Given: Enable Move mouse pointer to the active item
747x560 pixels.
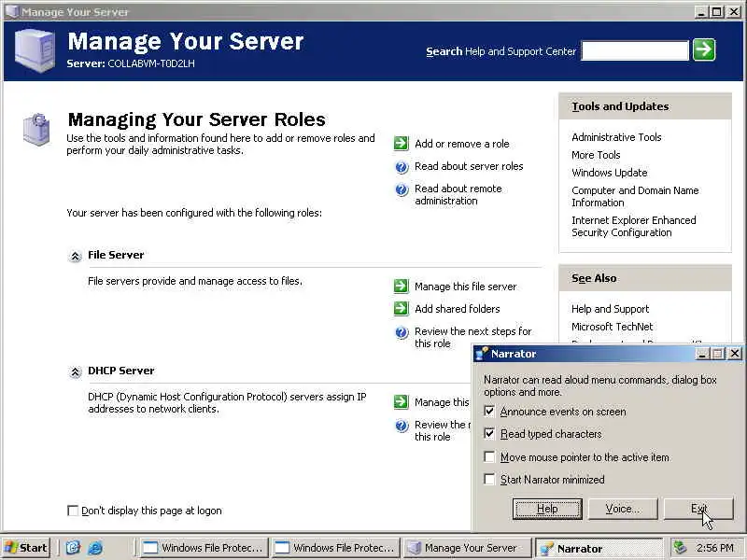Looking at the screenshot, I should (x=489, y=456).
